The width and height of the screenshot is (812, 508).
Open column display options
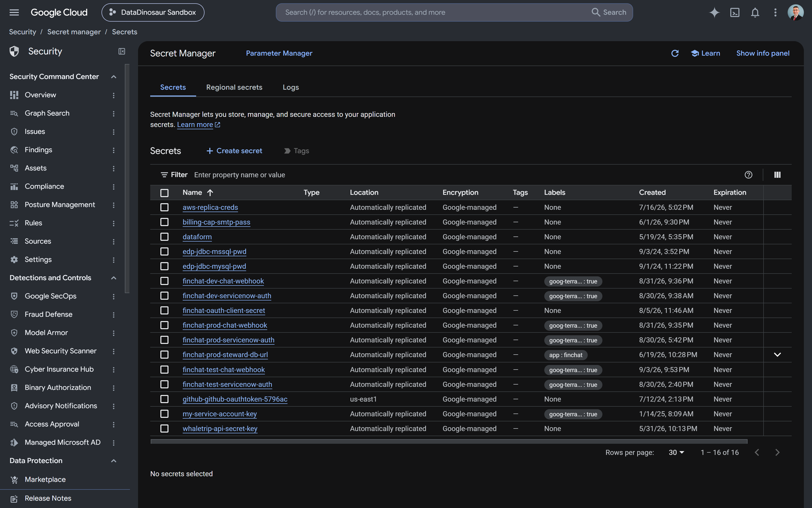(777, 175)
